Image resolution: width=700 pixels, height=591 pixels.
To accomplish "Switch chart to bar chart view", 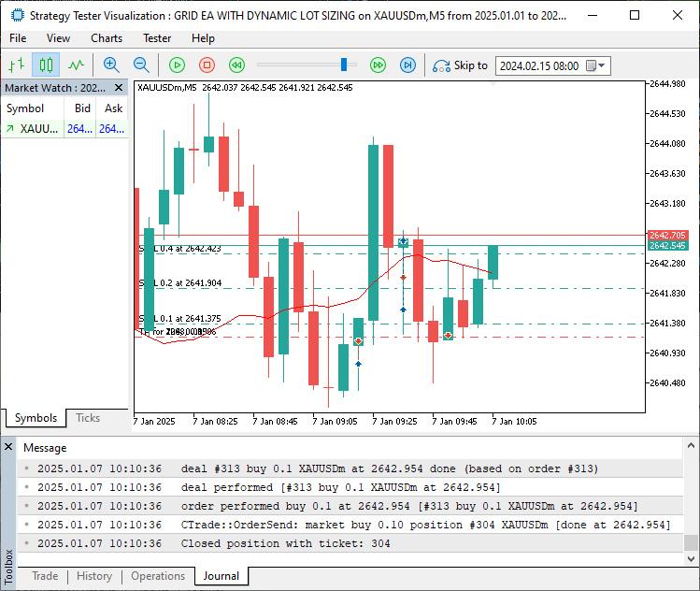I will click(16, 65).
